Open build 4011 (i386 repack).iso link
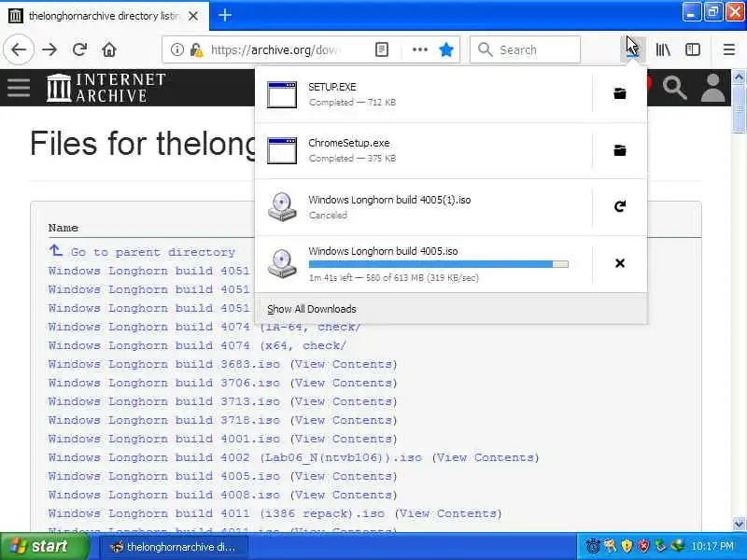The image size is (747, 560). [x=217, y=513]
